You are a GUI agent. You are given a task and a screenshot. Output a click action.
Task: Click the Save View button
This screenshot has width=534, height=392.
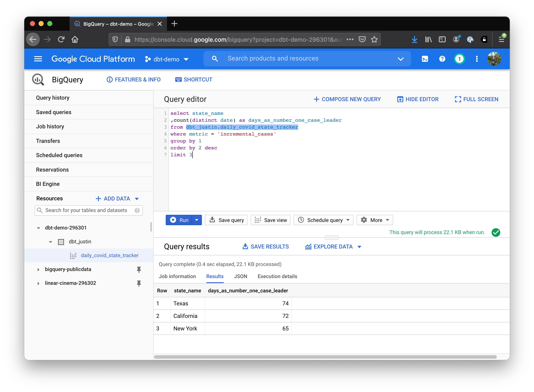tap(271, 220)
